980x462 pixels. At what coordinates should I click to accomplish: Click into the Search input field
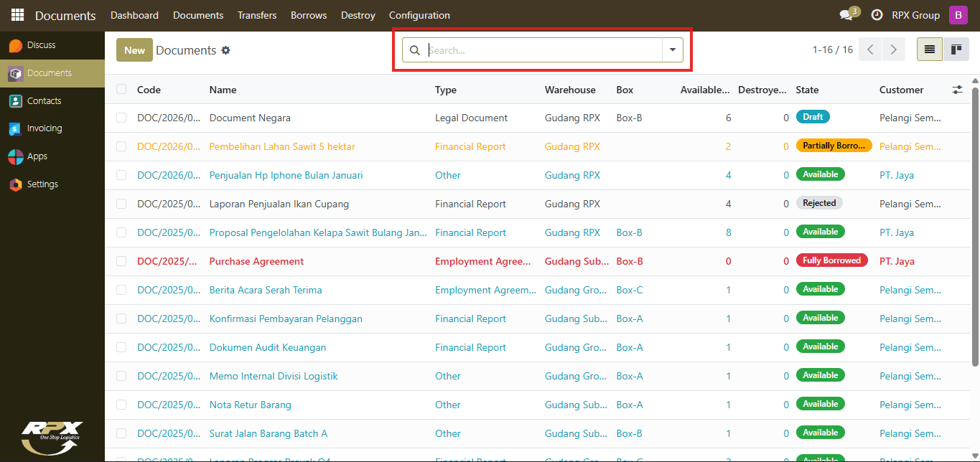tap(543, 50)
